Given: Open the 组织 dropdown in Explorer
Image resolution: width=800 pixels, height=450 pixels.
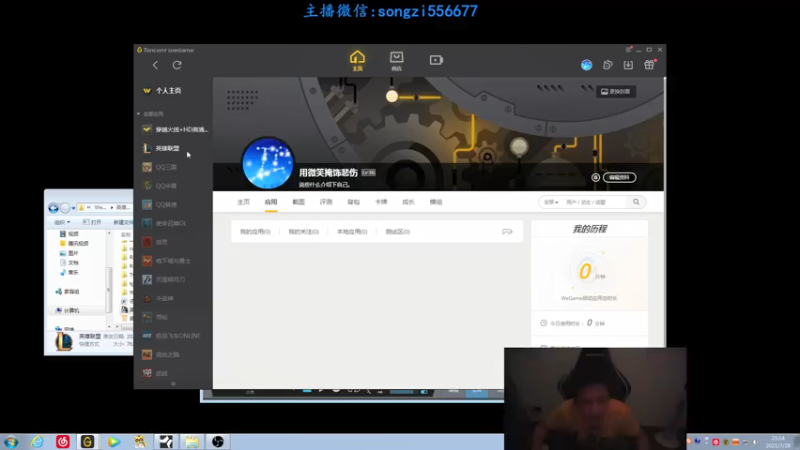Looking at the screenshot, I should coord(62,222).
